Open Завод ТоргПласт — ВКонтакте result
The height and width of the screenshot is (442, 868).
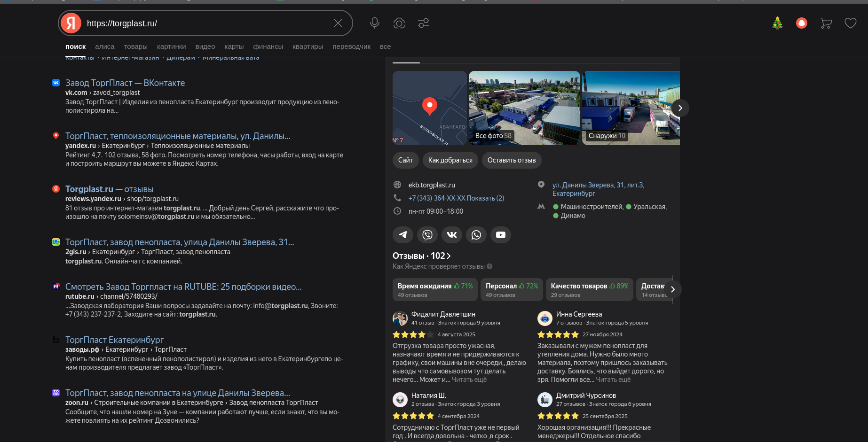(125, 83)
